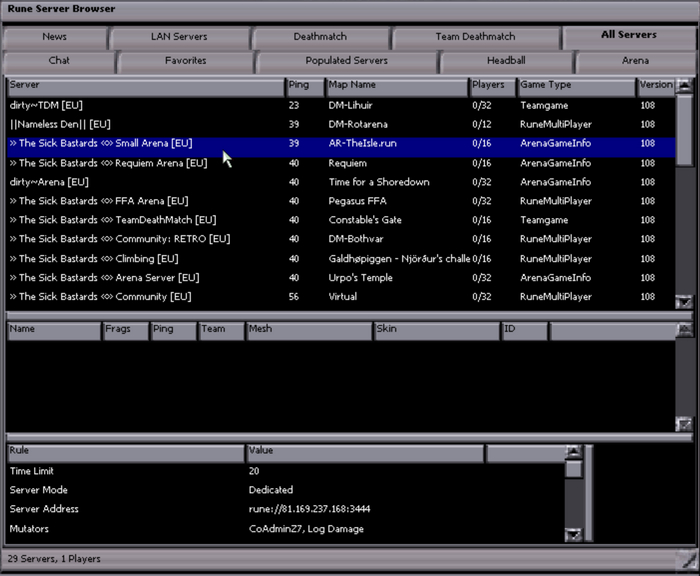Click player Team column header

[x=221, y=331]
